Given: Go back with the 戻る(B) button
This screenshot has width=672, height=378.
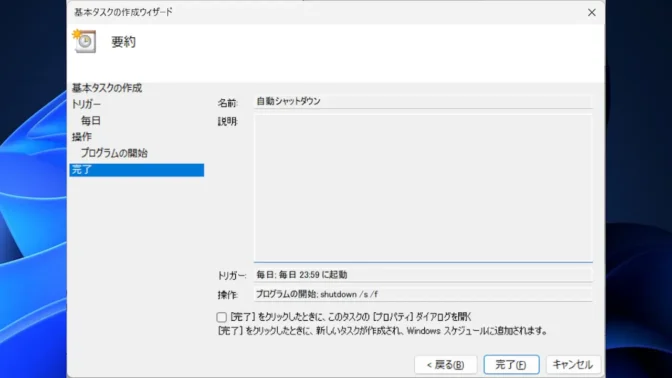Looking at the screenshot, I should (x=445, y=365).
